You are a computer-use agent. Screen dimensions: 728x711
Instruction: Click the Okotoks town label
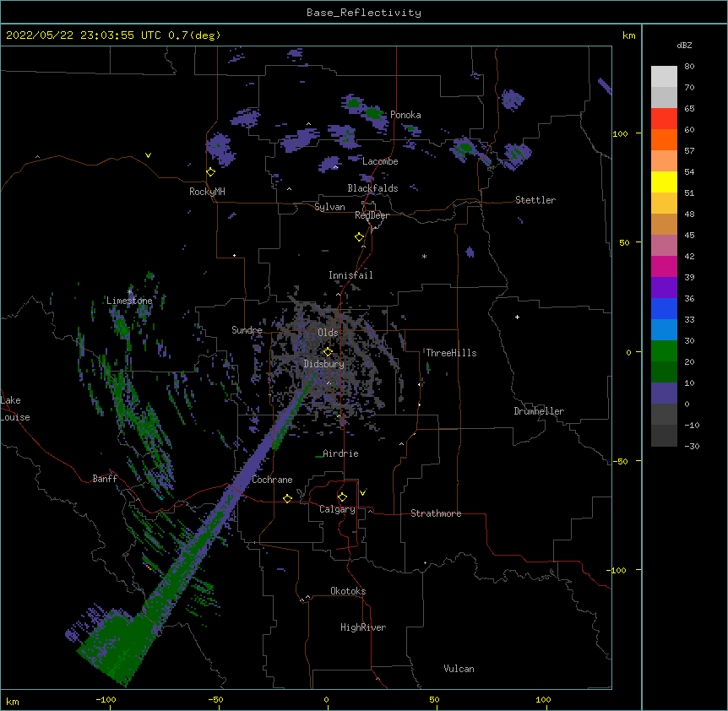pos(348,591)
